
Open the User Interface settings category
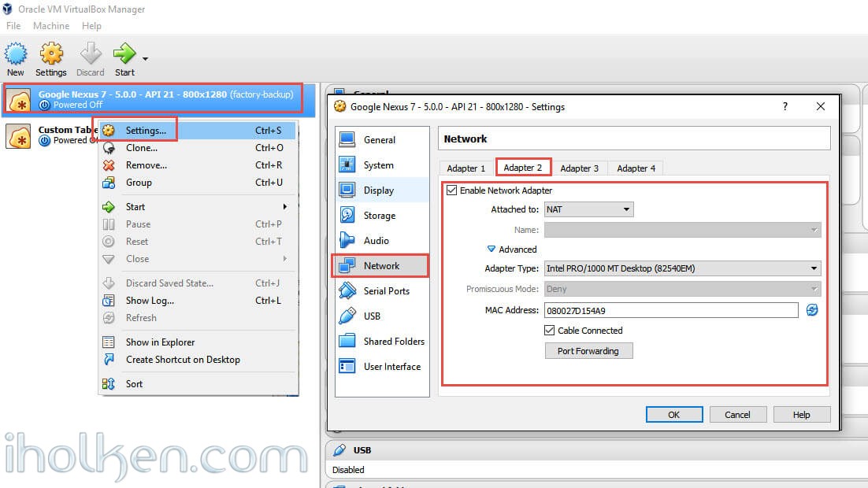(x=382, y=366)
